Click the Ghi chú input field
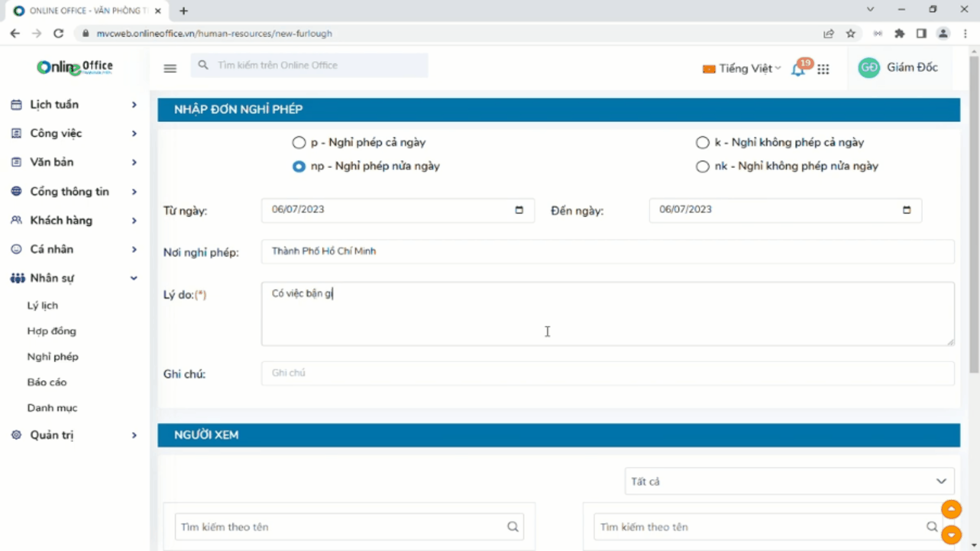This screenshot has height=551, width=980. click(607, 373)
